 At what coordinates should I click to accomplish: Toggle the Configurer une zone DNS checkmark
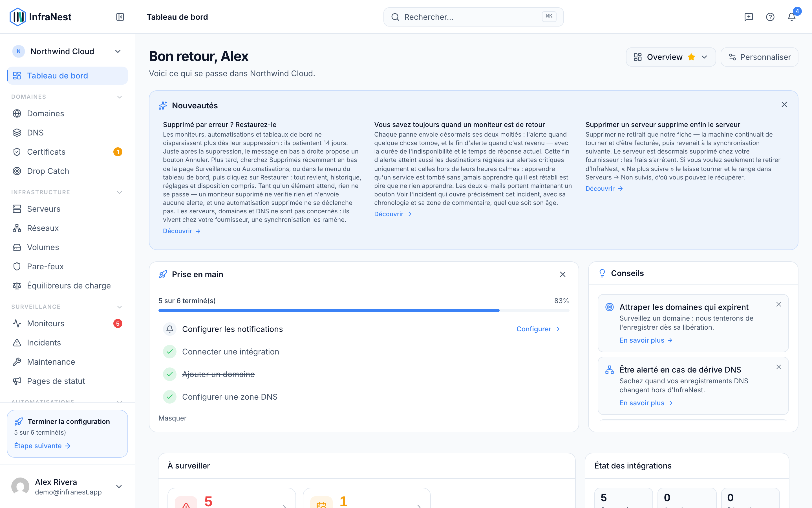tap(170, 397)
